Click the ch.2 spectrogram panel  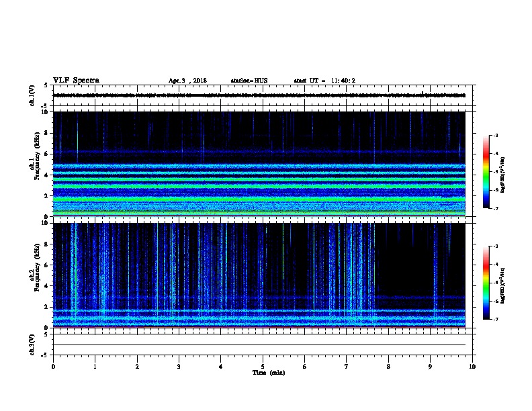[x=259, y=275]
